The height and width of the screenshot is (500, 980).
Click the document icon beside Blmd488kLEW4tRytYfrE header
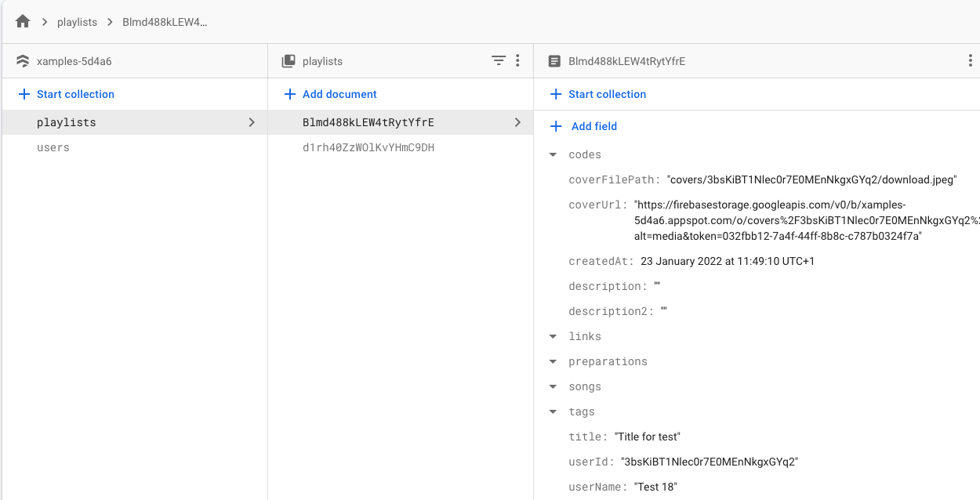click(x=554, y=61)
